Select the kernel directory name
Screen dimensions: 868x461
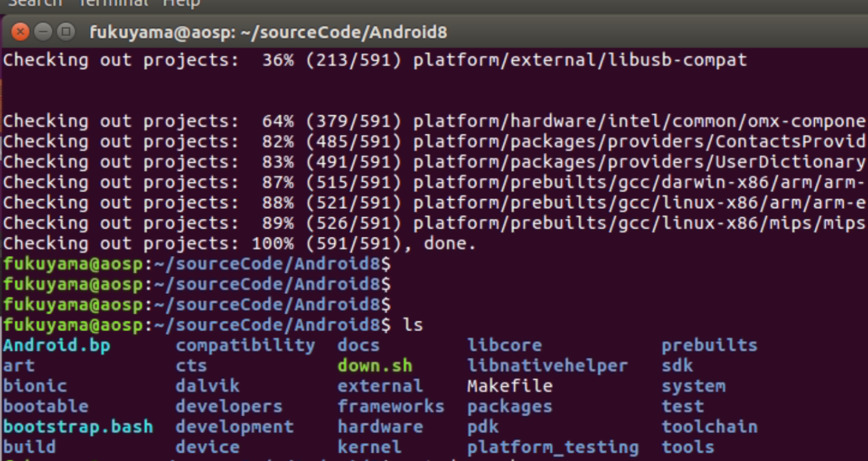pos(369,447)
